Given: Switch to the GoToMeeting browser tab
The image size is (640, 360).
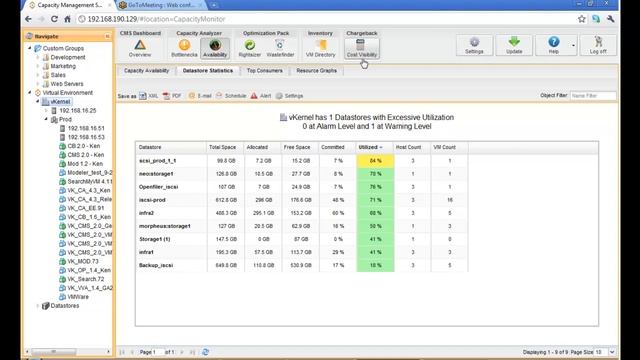Looking at the screenshot, I should click(x=161, y=5).
